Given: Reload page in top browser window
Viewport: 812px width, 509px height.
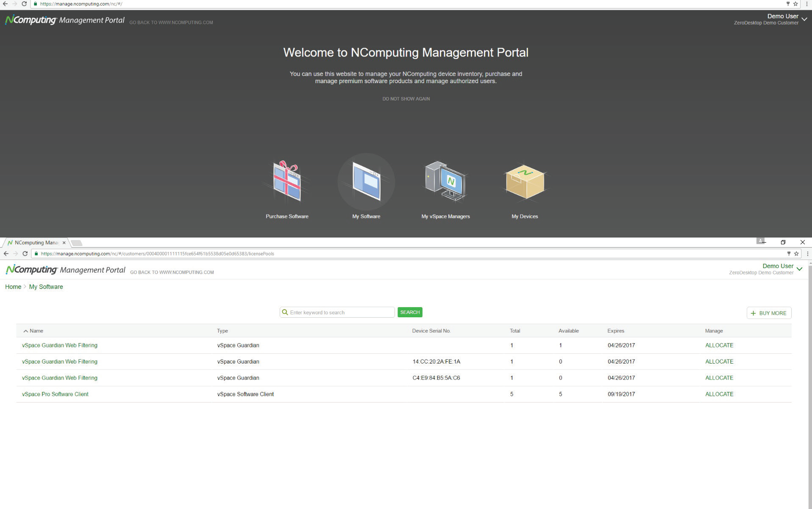Looking at the screenshot, I should click(24, 4).
